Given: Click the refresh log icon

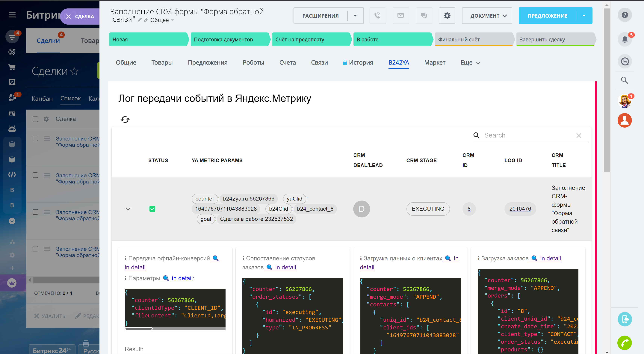Looking at the screenshot, I should 125,120.
